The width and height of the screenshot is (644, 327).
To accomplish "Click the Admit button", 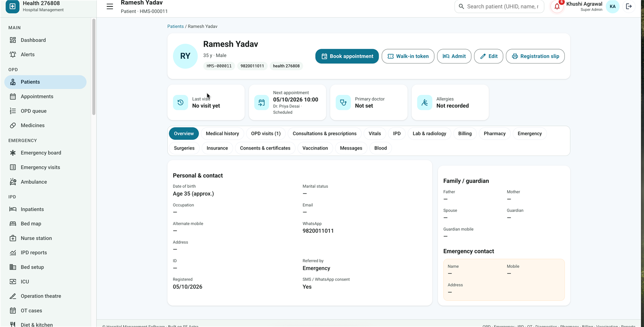I will coord(454,56).
